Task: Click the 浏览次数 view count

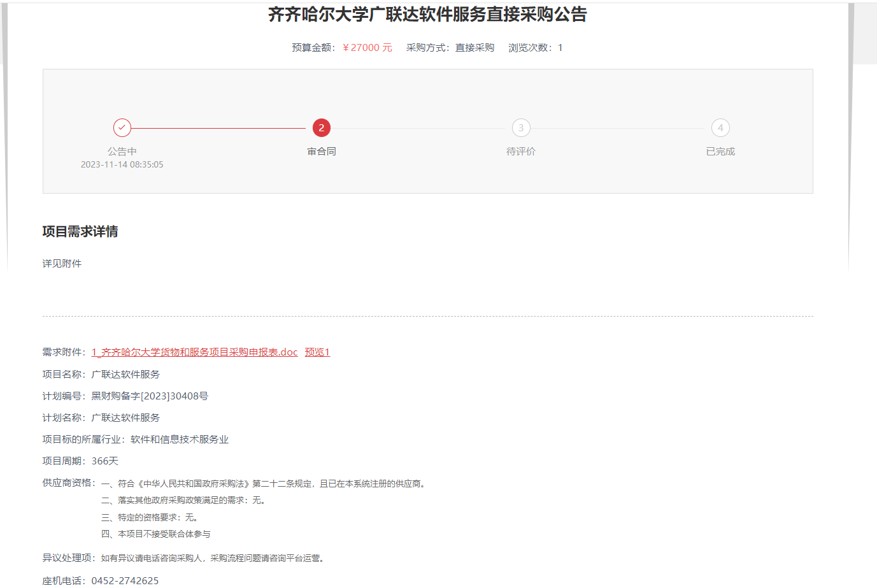Action: pos(535,48)
